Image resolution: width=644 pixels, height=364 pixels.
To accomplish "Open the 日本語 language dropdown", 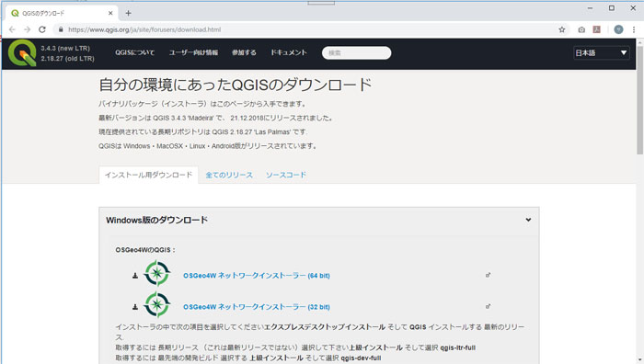I will (602, 53).
